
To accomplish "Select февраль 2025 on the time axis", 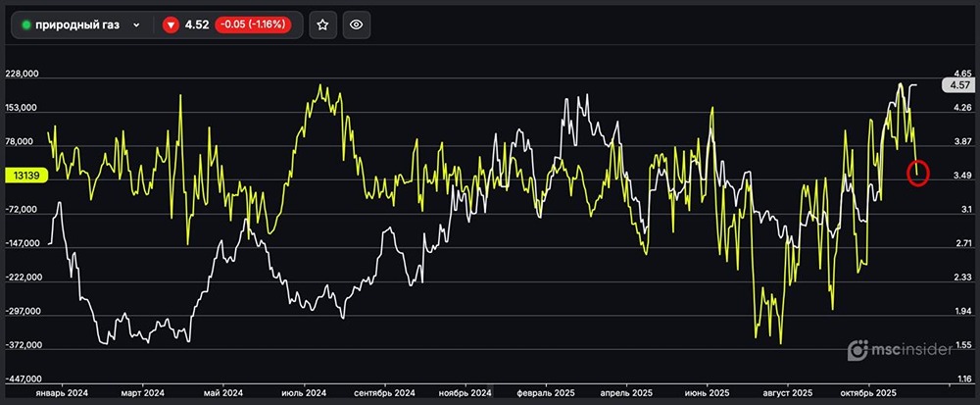I will click(547, 392).
